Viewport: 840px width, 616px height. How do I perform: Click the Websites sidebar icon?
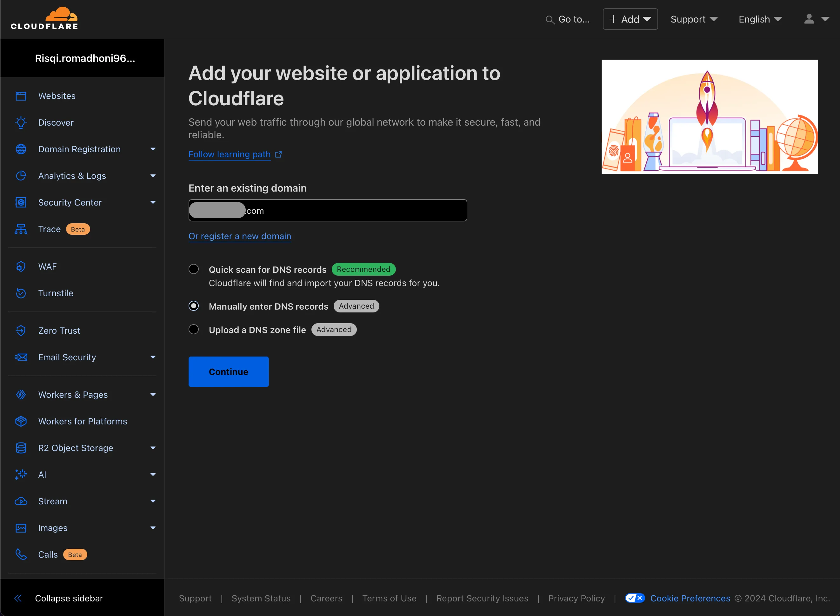[22, 96]
